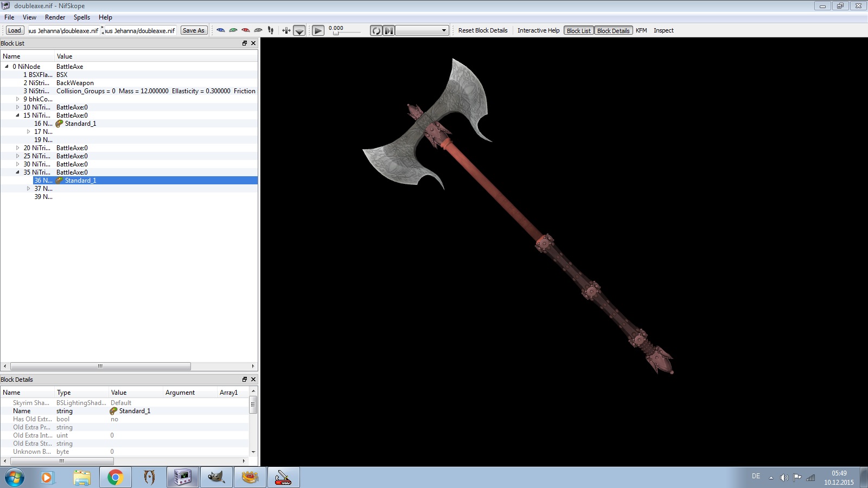Screen dimensions: 868x488
Task: Open the Render menu
Action: tap(55, 17)
